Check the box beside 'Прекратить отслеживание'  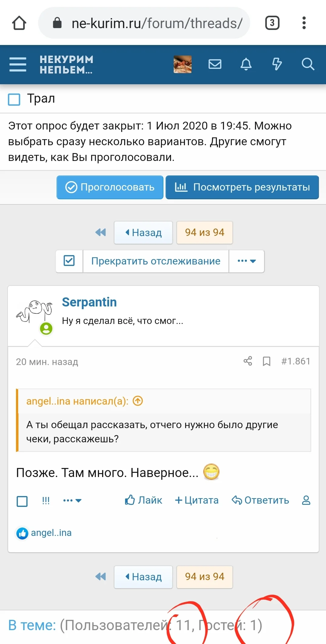(69, 261)
